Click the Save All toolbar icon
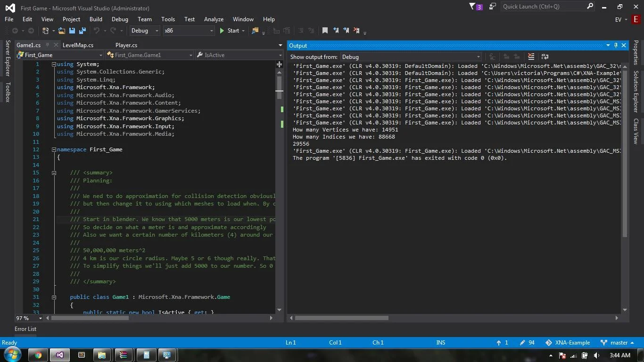Viewport: 644px width, 362px height. pyautogui.click(x=82, y=31)
